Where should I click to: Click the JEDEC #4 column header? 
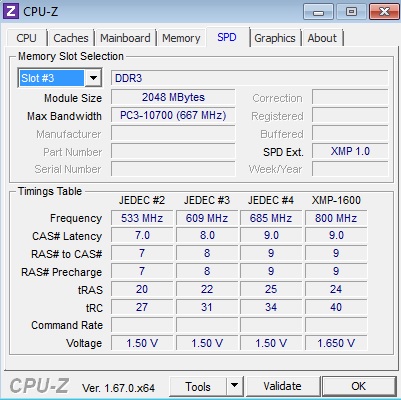click(271, 200)
